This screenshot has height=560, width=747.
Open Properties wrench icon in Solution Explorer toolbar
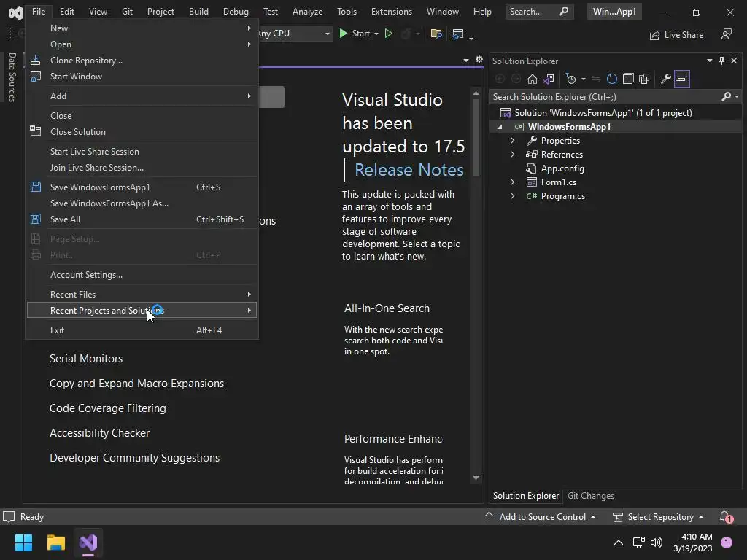tap(665, 79)
